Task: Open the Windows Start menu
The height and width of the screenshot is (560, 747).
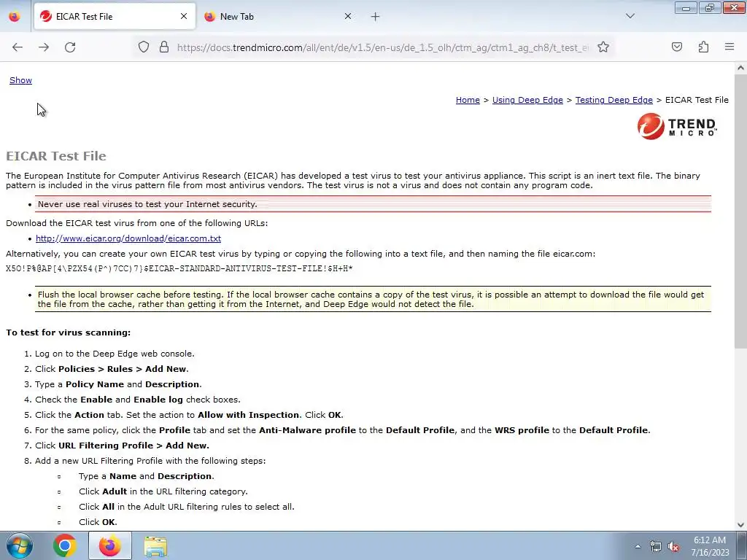Action: (19, 545)
